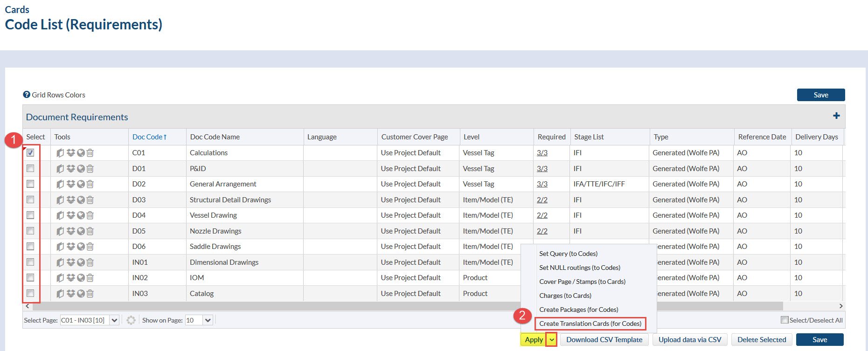Screen dimensions: 868x351
Task: Check the select box for D01
Action: (x=30, y=168)
